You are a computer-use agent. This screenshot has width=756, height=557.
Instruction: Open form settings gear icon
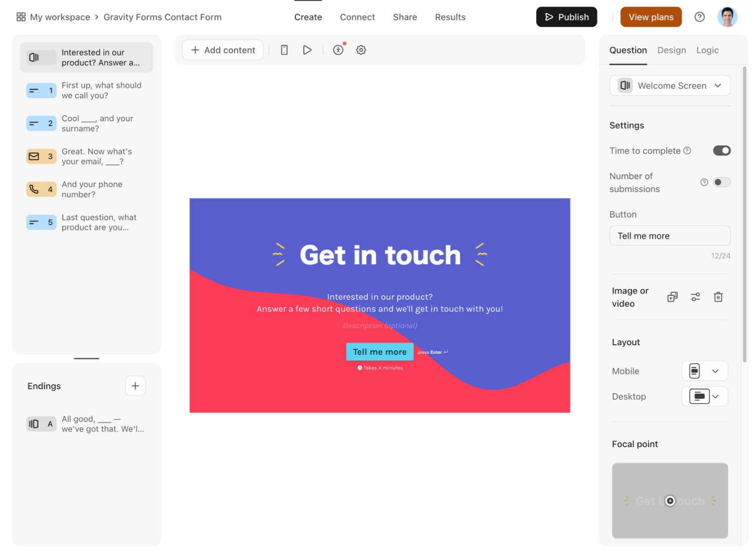point(361,50)
